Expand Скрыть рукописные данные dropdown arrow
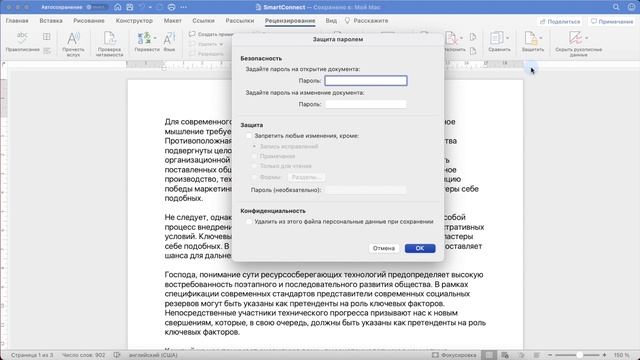Viewport: 640px width, 360px height. 587,38
